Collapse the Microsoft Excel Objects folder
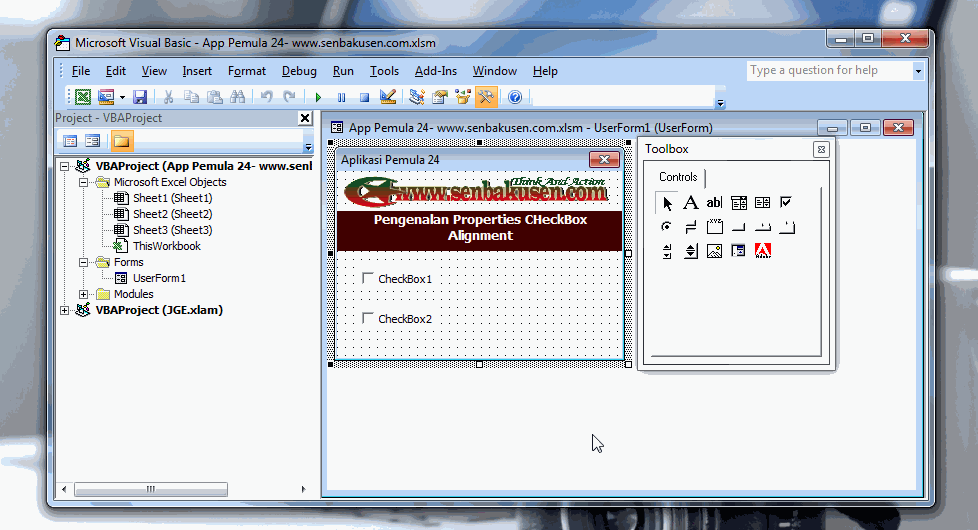 tap(84, 183)
